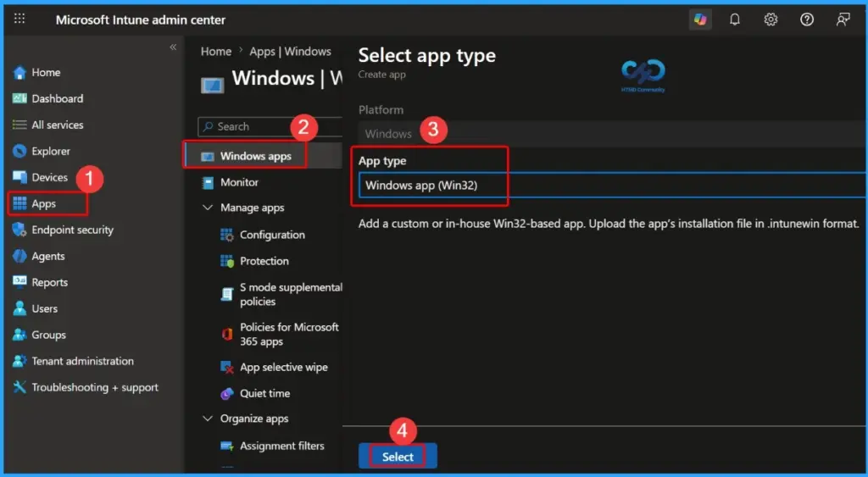Click the Home icon in sidebar
This screenshot has height=477, width=868.
point(19,73)
